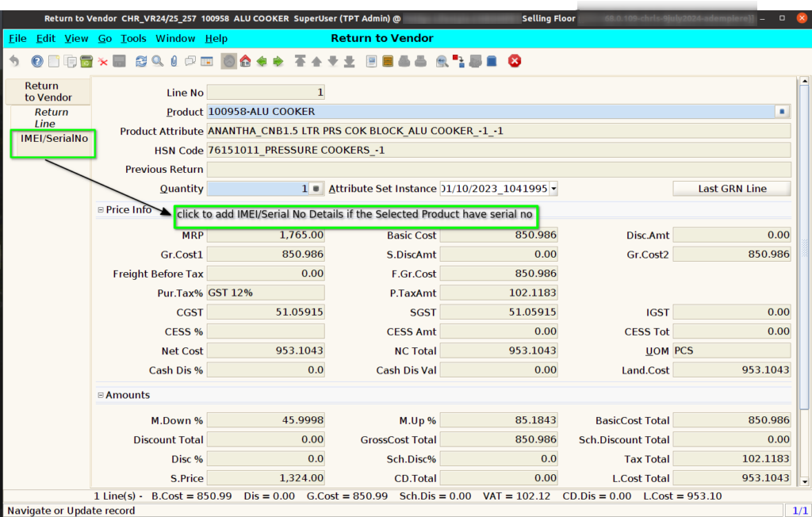
Task: Open the Find records magnifier icon
Action: [x=158, y=61]
